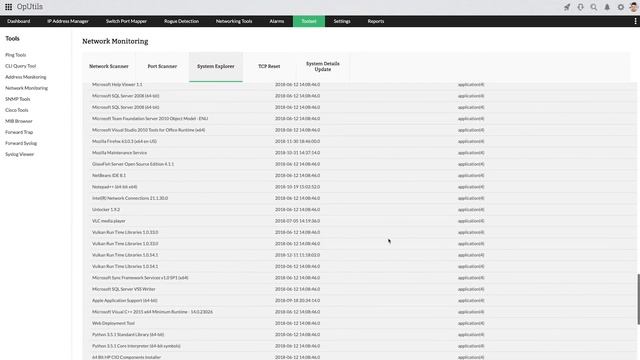Select Apple Application Support (64-bit) row

click(360, 300)
